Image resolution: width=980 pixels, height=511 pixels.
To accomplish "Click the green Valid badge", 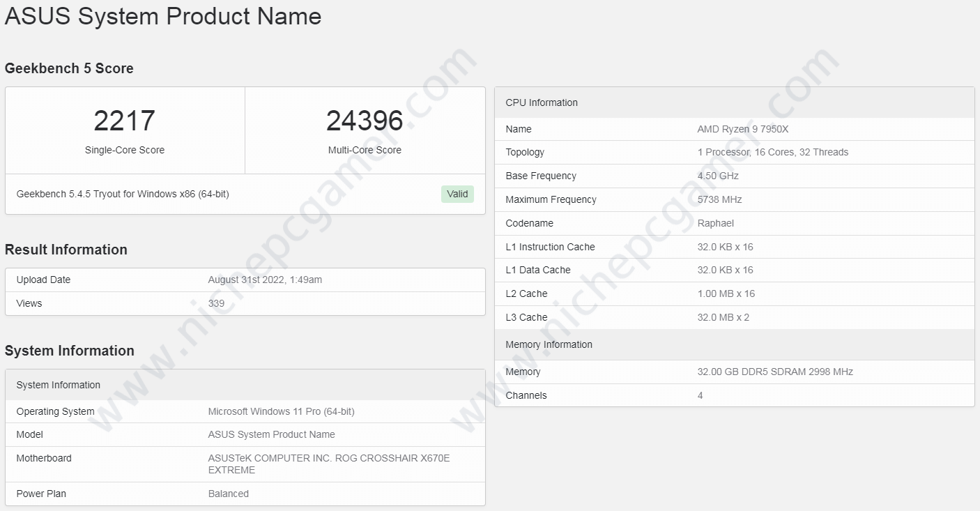I will click(x=457, y=194).
